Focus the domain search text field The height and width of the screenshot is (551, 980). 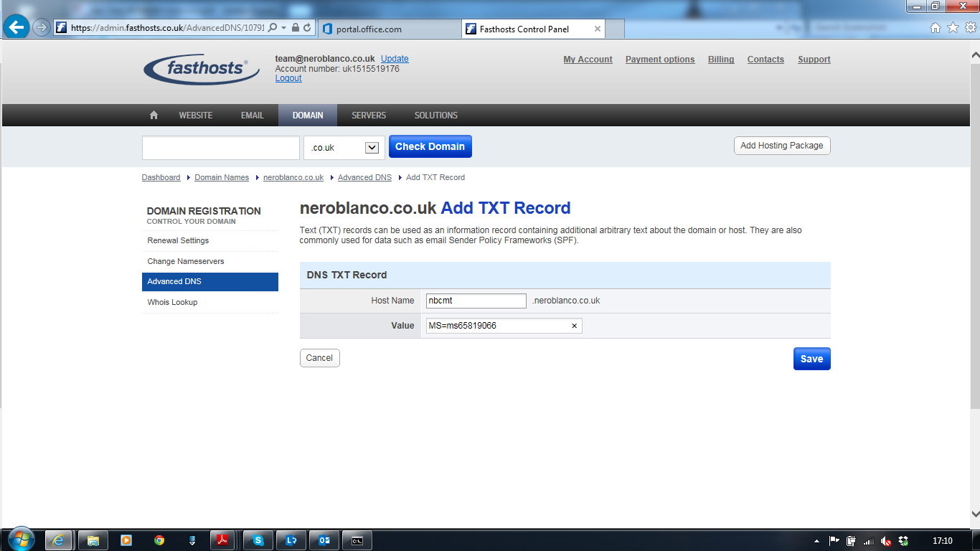(x=221, y=147)
